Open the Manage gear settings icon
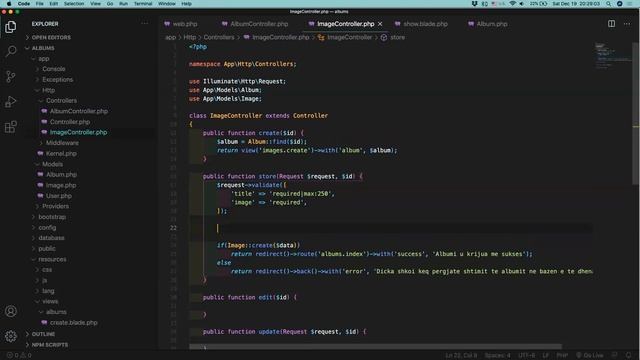 11,336
